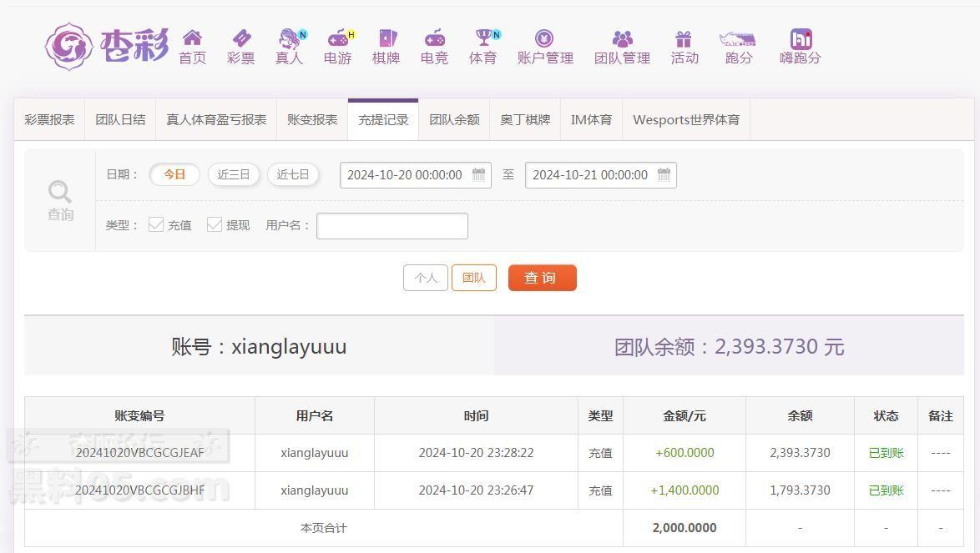The image size is (980, 553).
Task: Click the 余额 column header
Action: 800,415
